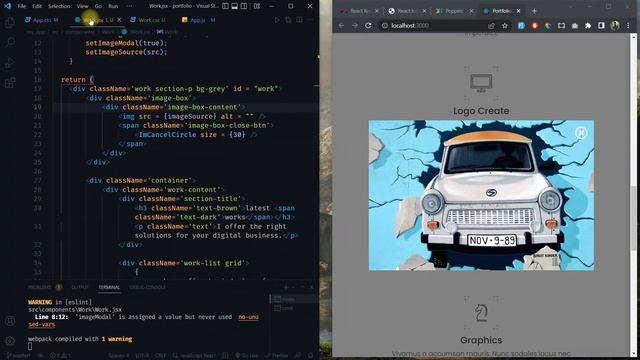Toggle the secondary sidebar layout icon
This screenshot has height=360, width=640.
(244, 6)
